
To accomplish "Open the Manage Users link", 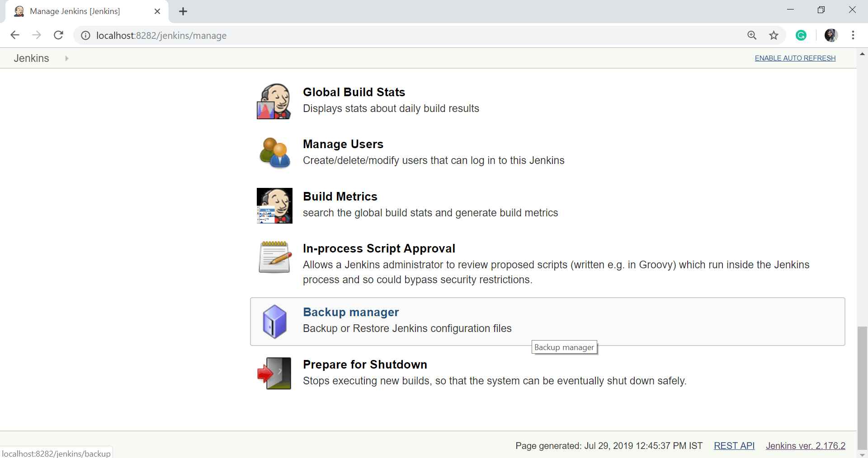I will [343, 144].
